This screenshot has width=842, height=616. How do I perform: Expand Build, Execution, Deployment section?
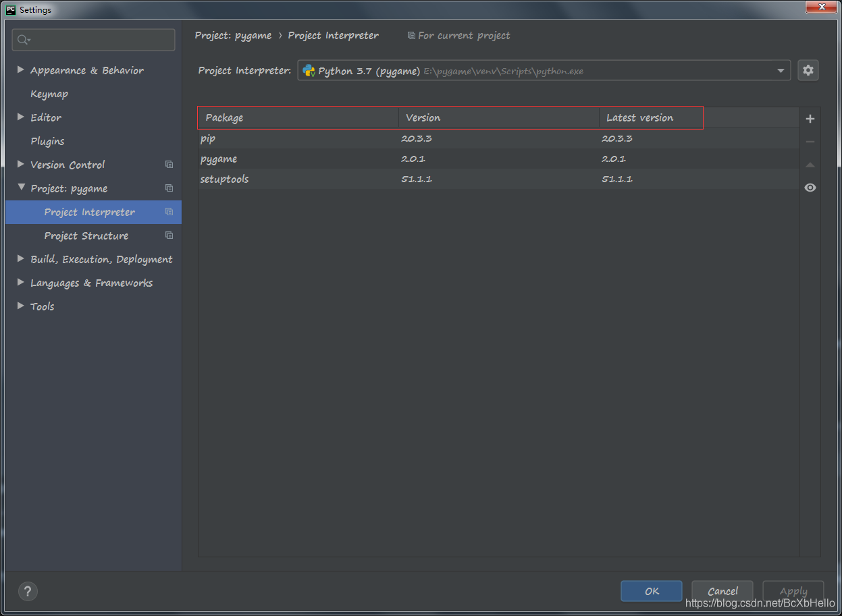(21, 259)
